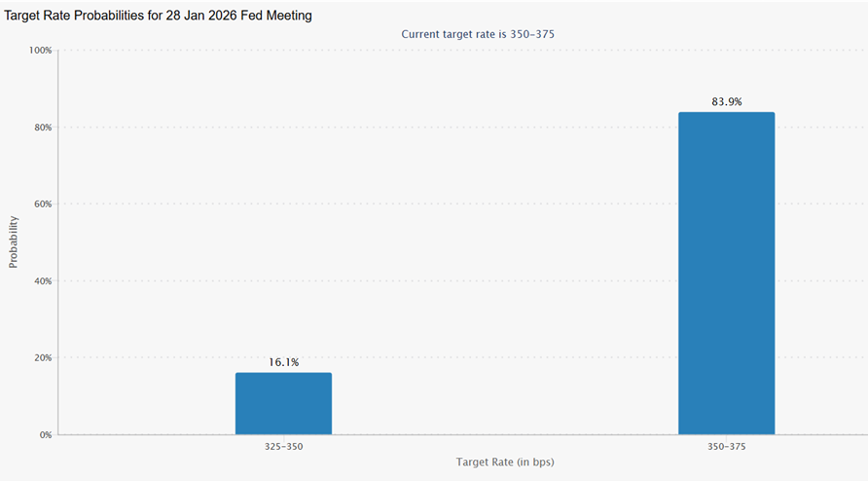Click the 100% y-axis tick label
Viewport: 868px width, 481px height.
point(40,51)
